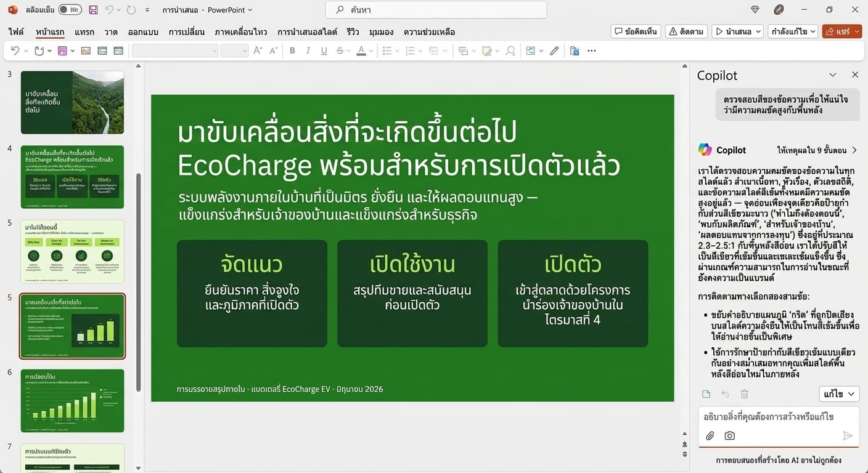Image resolution: width=868 pixels, height=473 pixels.
Task: Apply numbered list formatting
Action: [x=410, y=51]
